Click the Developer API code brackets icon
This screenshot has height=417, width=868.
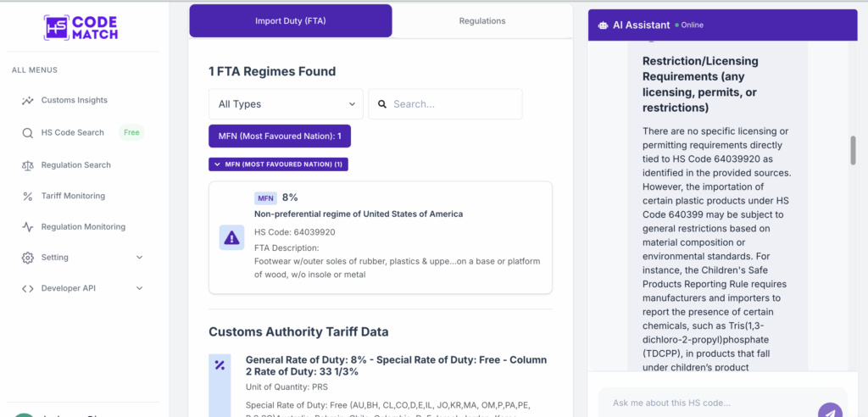point(28,288)
